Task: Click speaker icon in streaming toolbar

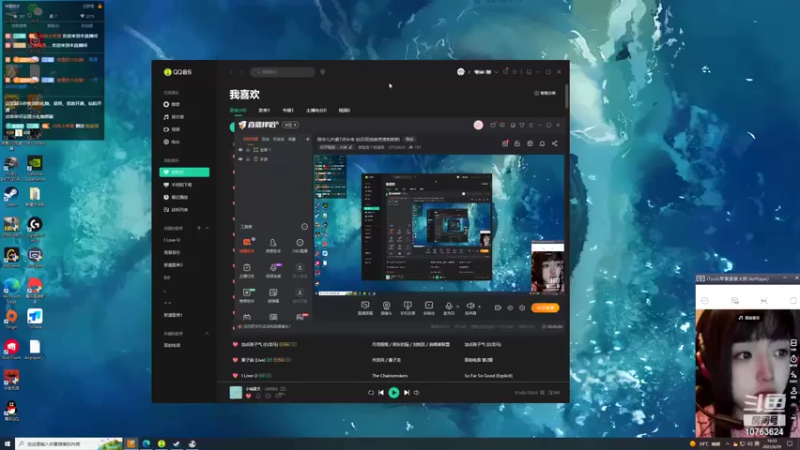Action: point(470,306)
